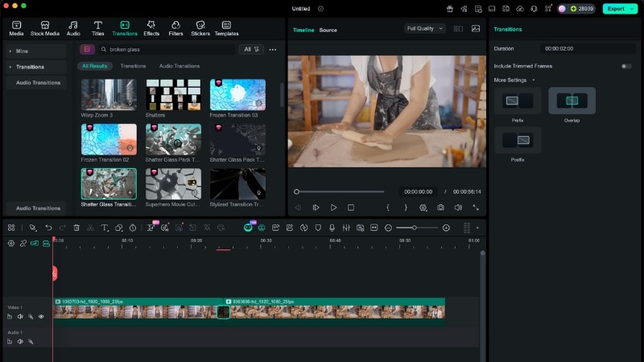This screenshot has height=362, width=644.
Task: Click the delete trash icon in timeline toolbar
Action: click(x=76, y=228)
